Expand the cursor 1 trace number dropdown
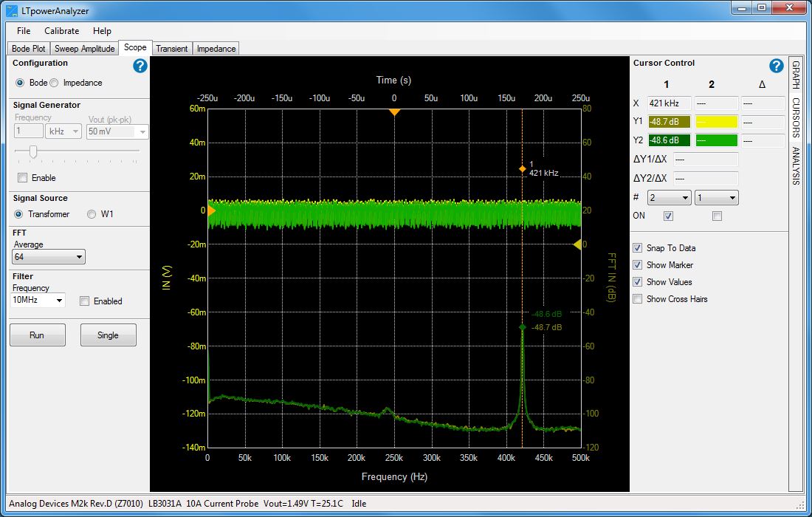Viewport: 812px width, 517px height. (x=669, y=198)
